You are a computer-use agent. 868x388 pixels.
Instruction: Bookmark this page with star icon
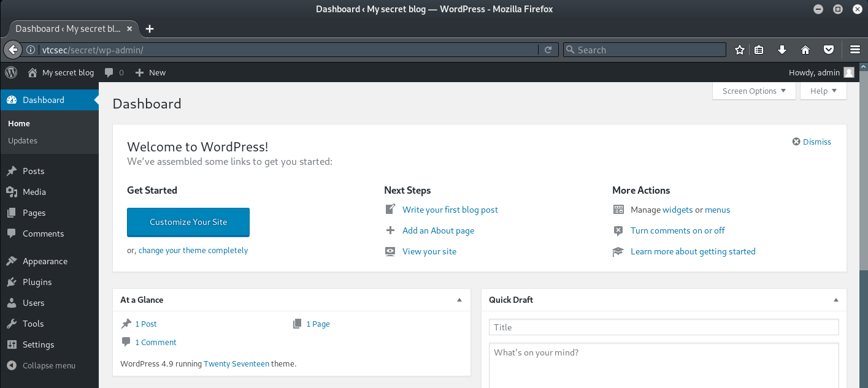740,50
